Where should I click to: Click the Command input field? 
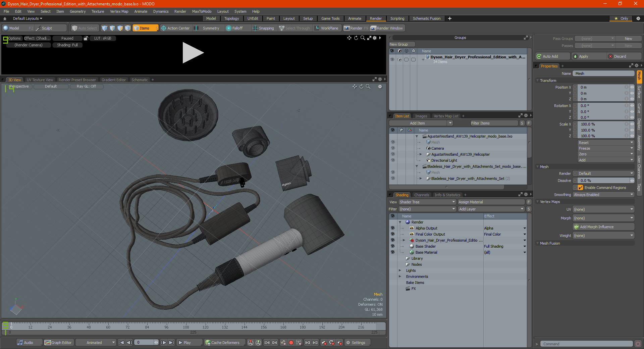tap(586, 344)
